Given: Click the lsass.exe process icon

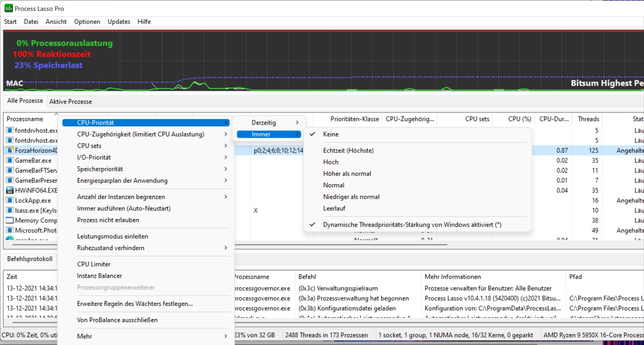Looking at the screenshot, I should click(10, 210).
